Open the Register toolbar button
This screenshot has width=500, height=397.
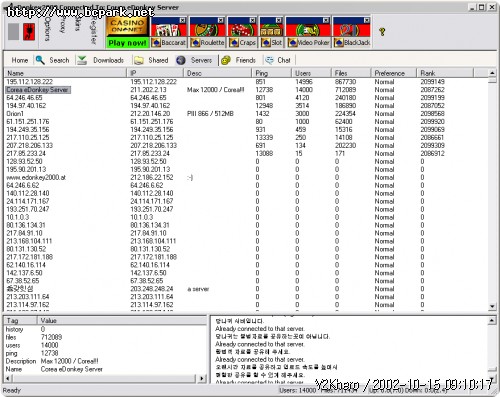93,31
